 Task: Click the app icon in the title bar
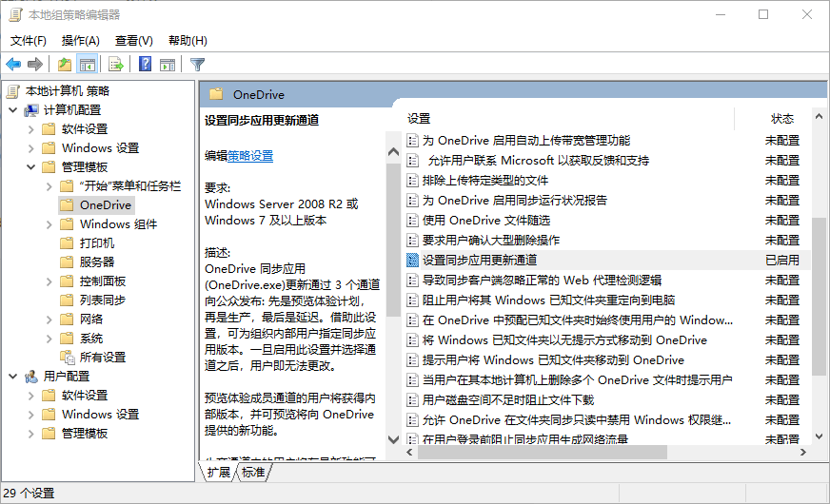[x=16, y=15]
